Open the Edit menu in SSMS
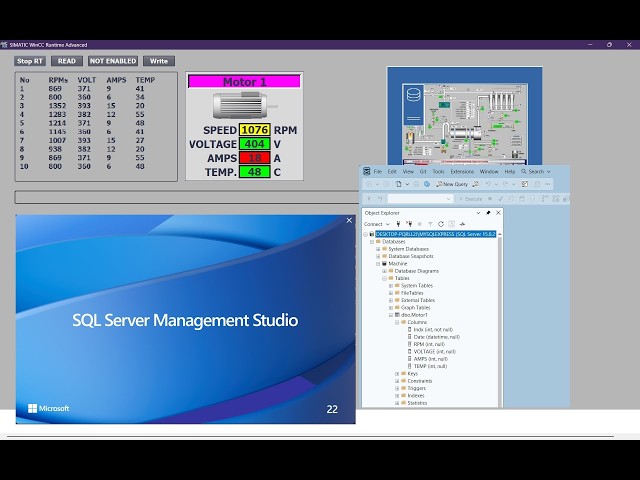 (392, 172)
